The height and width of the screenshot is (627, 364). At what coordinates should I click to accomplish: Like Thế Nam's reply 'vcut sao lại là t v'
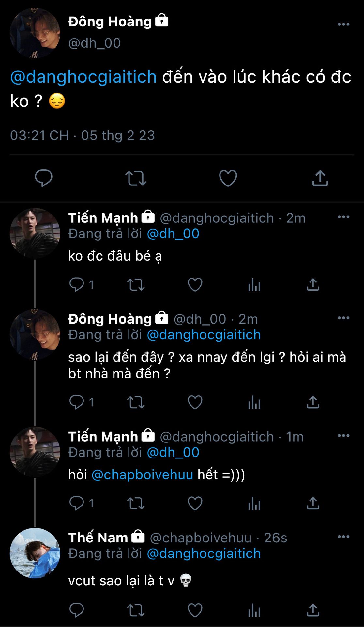click(x=195, y=610)
